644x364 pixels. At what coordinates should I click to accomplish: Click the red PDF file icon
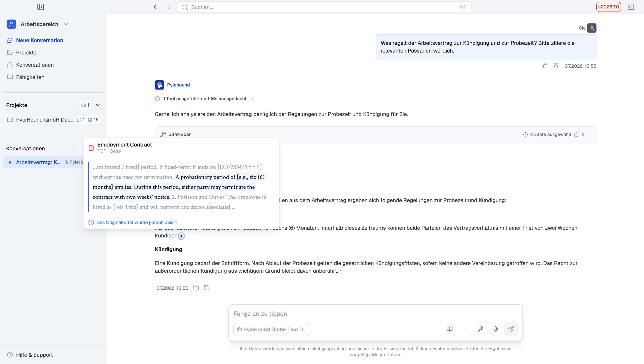tap(91, 148)
